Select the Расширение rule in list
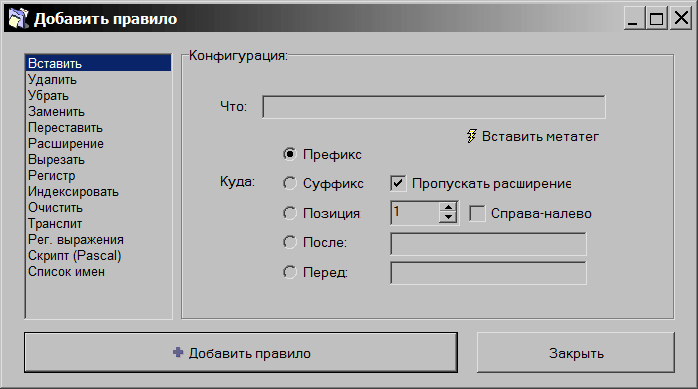698x389 pixels. tap(98, 144)
